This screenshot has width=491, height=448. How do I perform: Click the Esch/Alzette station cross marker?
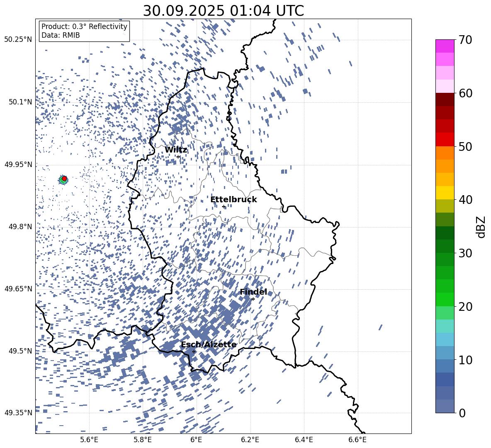tap(194, 351)
